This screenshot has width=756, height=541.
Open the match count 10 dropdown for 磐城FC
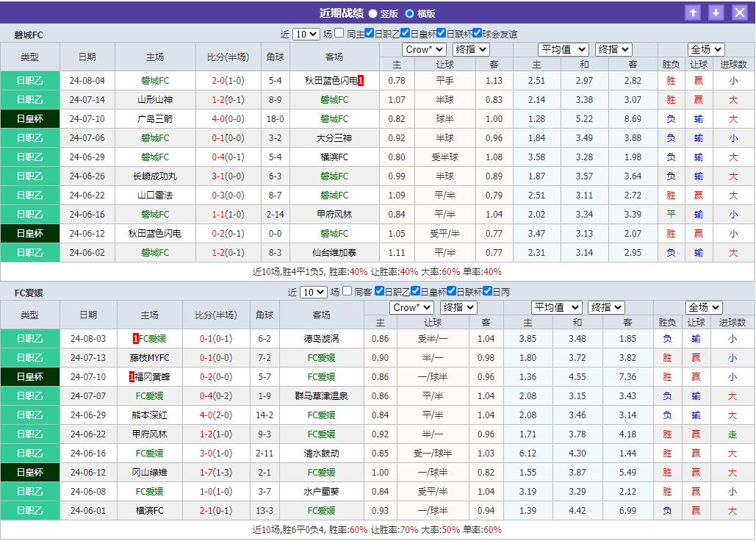[x=306, y=33]
